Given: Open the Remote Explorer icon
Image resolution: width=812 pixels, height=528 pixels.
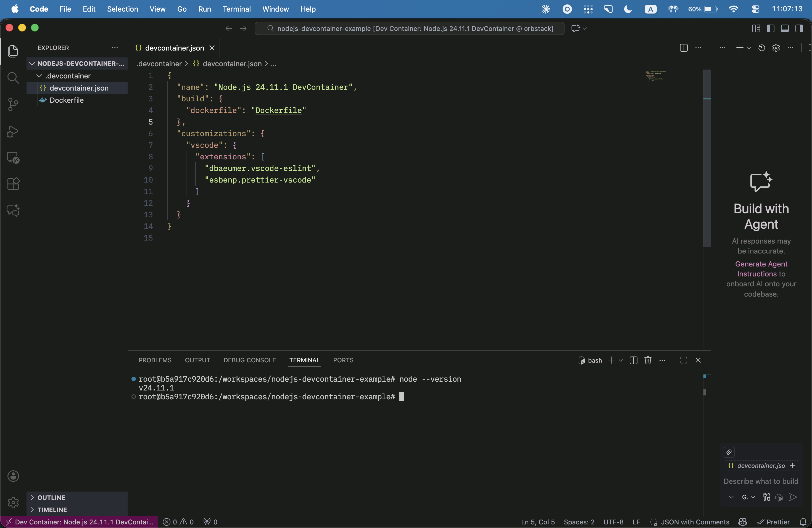Looking at the screenshot, I should (x=13, y=158).
